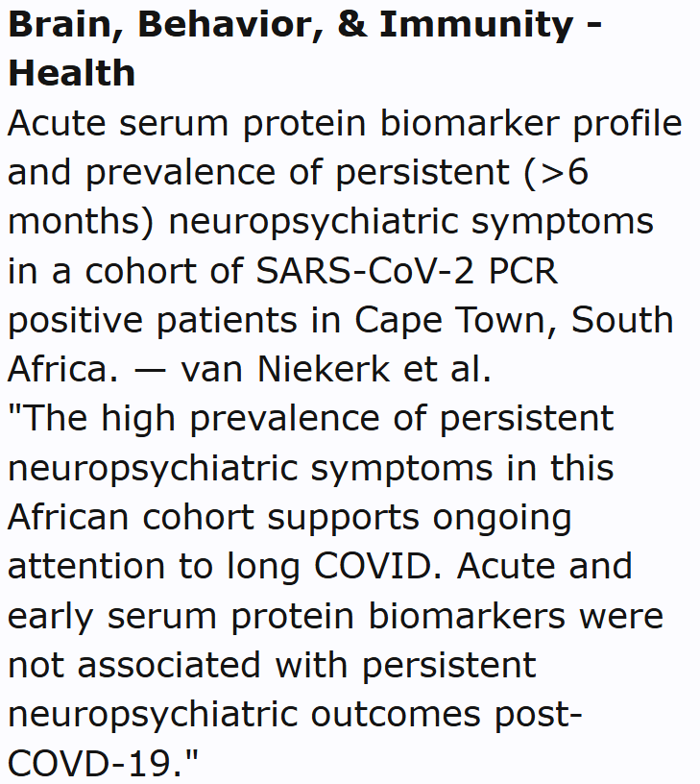Click the Brain, Behavior, & Immunity heading
The width and height of the screenshot is (700, 784).
tap(304, 24)
